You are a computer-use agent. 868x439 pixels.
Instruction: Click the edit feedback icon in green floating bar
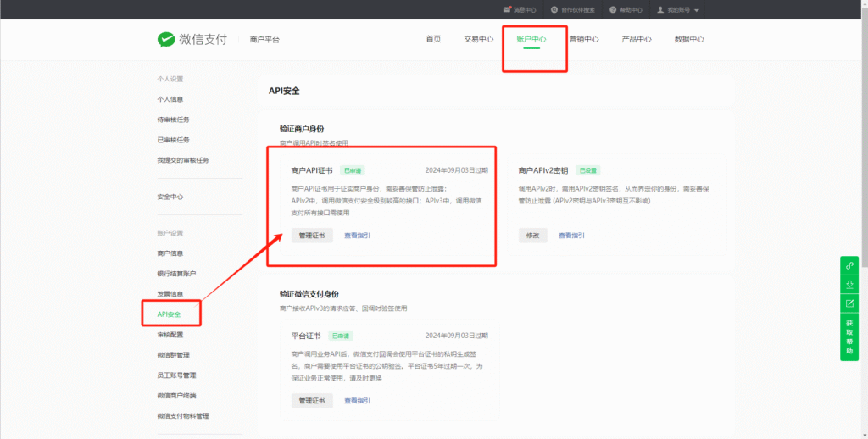pos(849,303)
